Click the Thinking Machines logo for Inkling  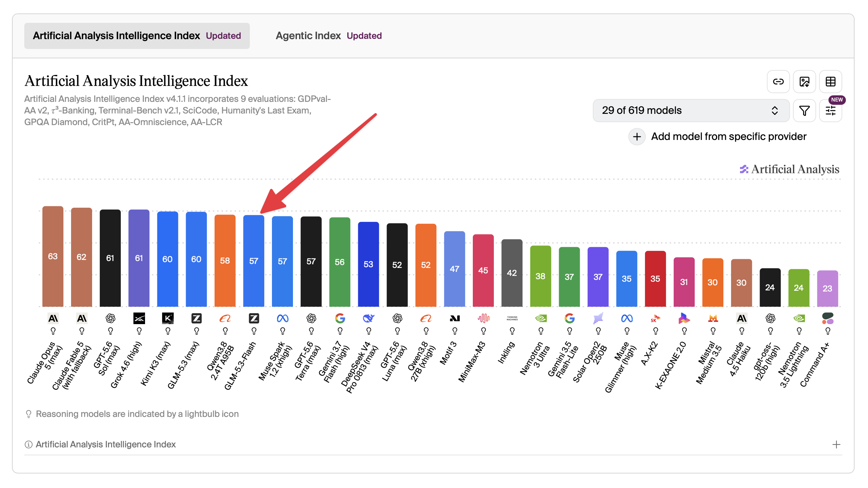coord(512,318)
